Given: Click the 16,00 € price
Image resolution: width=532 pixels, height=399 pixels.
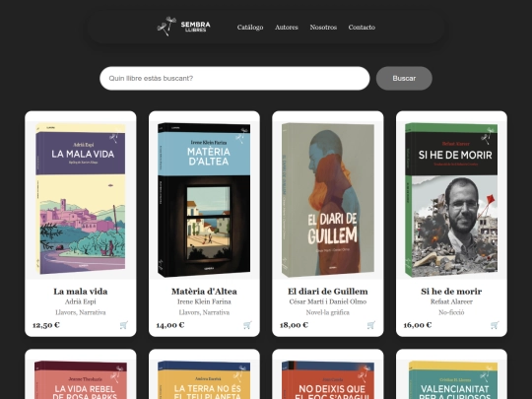Looking at the screenshot, I should click(418, 325).
